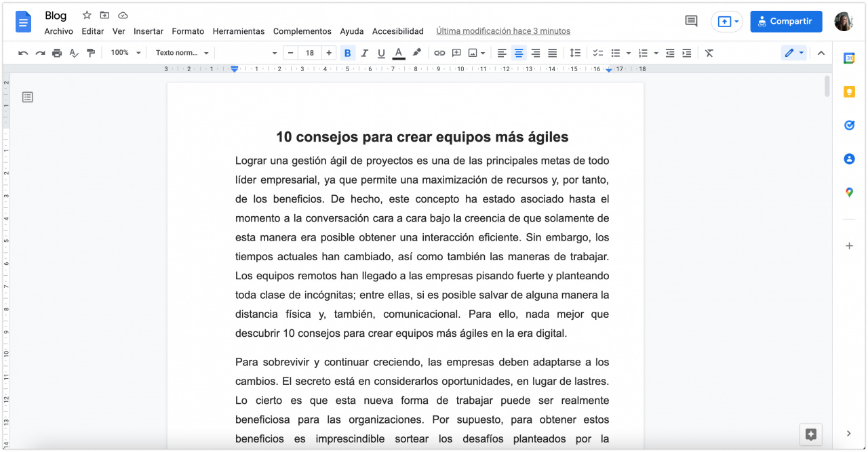Run the spelling and grammar check
The height and width of the screenshot is (452, 868).
[74, 53]
